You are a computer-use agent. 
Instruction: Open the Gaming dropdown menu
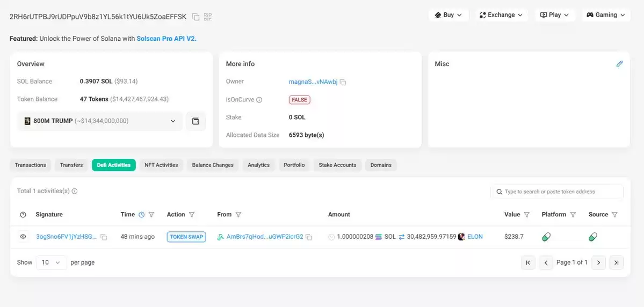[606, 15]
